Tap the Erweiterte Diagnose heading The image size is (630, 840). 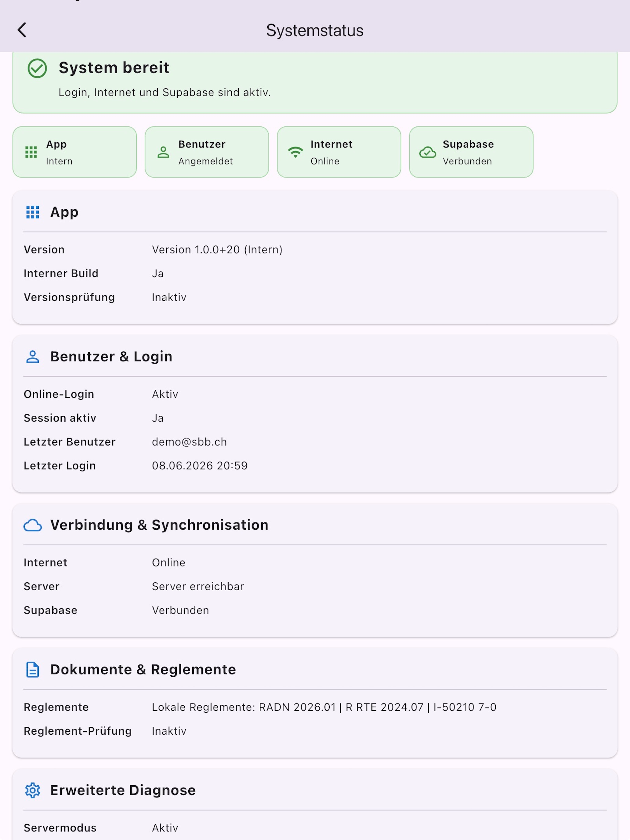tap(123, 790)
